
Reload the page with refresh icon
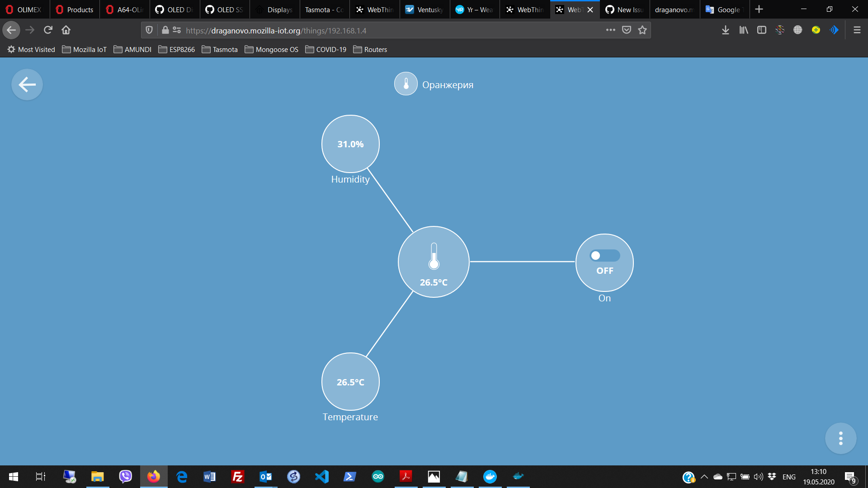pyautogui.click(x=48, y=30)
